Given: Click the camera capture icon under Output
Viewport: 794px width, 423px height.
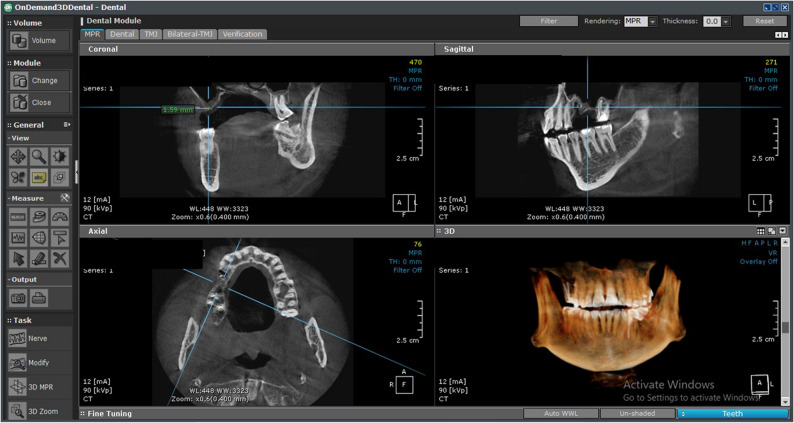Looking at the screenshot, I should click(x=18, y=298).
